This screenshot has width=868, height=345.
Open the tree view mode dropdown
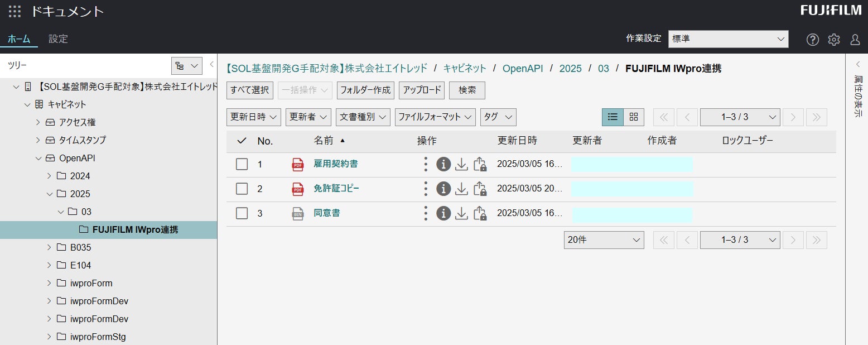(x=186, y=66)
